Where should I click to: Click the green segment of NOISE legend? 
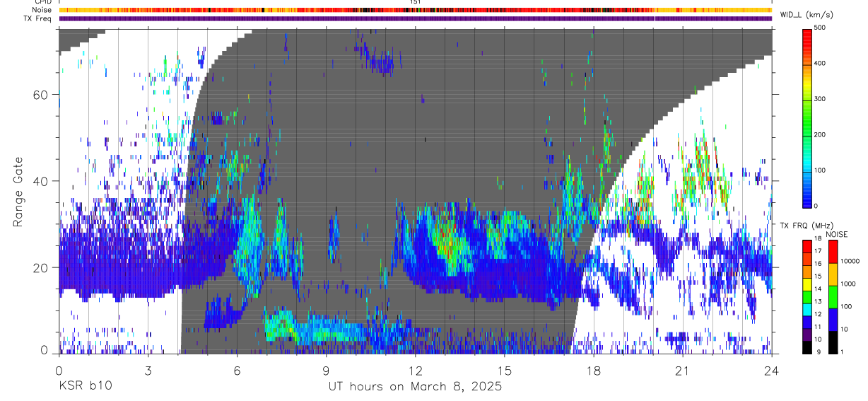(833, 297)
